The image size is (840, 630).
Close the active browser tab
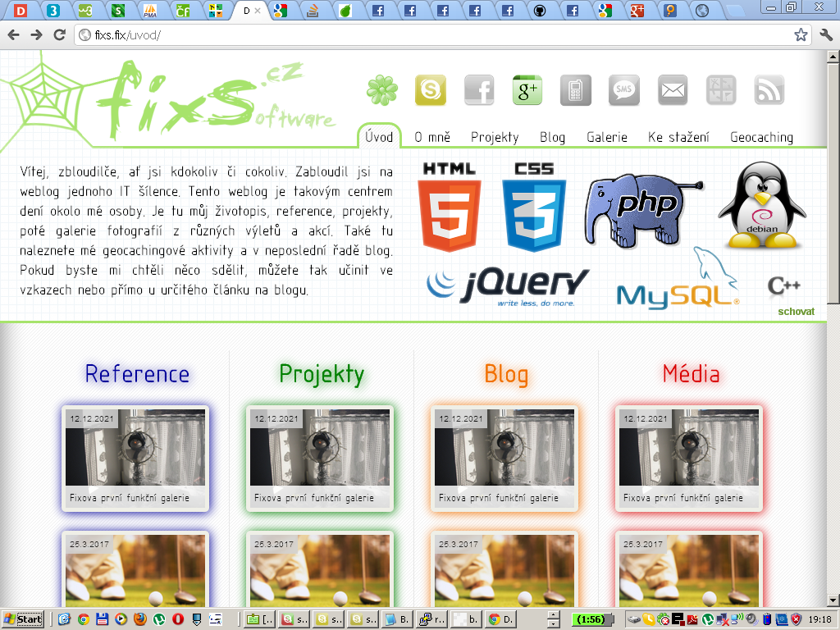coord(258,10)
